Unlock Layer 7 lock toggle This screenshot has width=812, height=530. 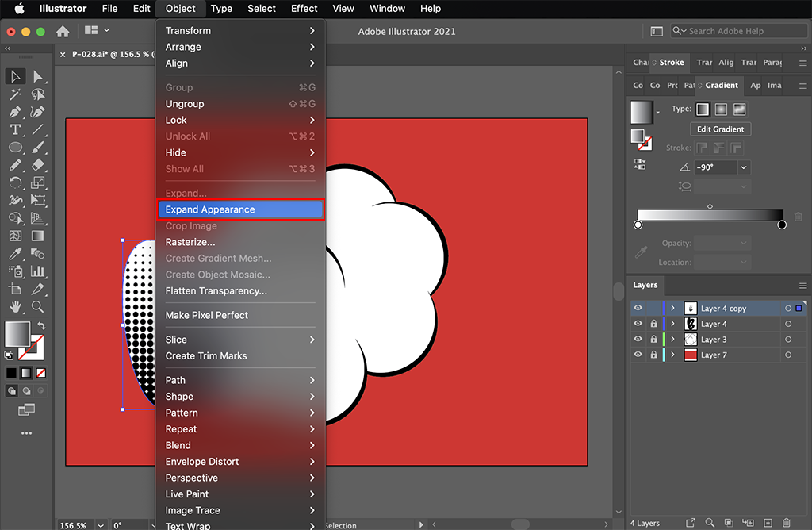653,355
